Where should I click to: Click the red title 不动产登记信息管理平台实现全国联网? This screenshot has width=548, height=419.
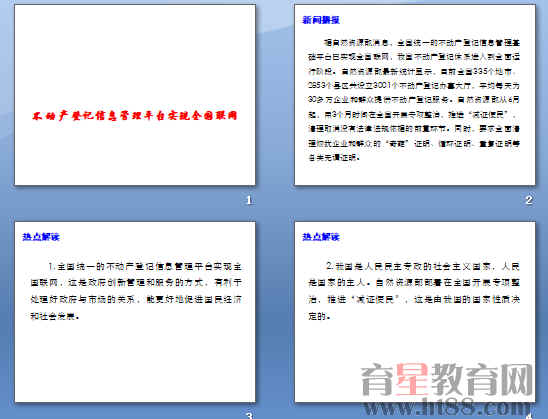pyautogui.click(x=135, y=116)
